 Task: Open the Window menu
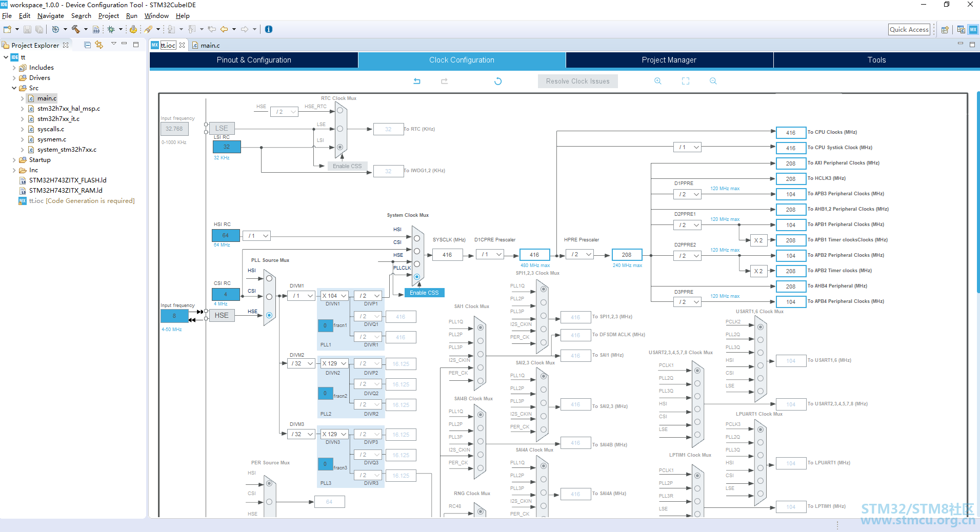[156, 16]
